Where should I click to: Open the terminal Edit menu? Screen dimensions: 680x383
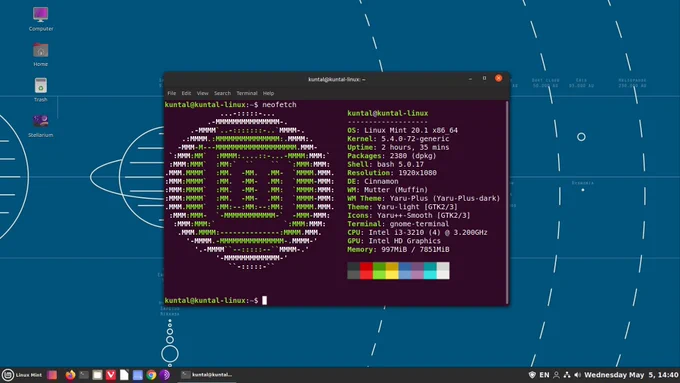tap(186, 93)
